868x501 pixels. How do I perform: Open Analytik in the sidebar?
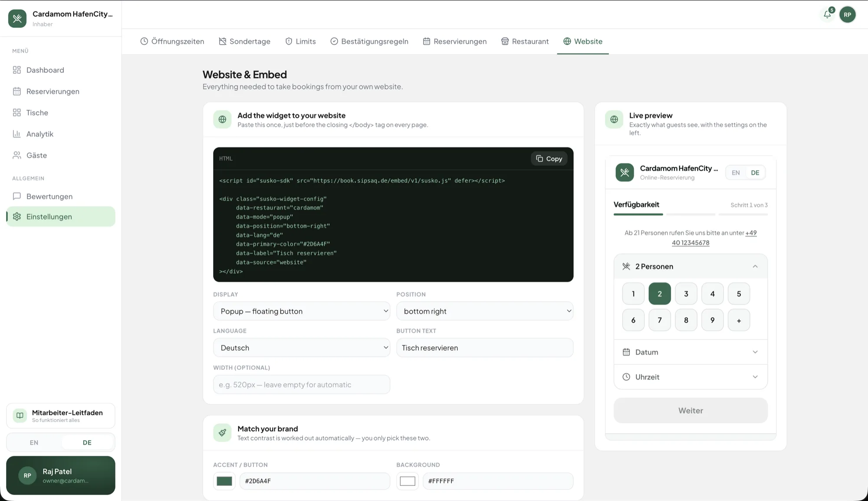point(61,134)
